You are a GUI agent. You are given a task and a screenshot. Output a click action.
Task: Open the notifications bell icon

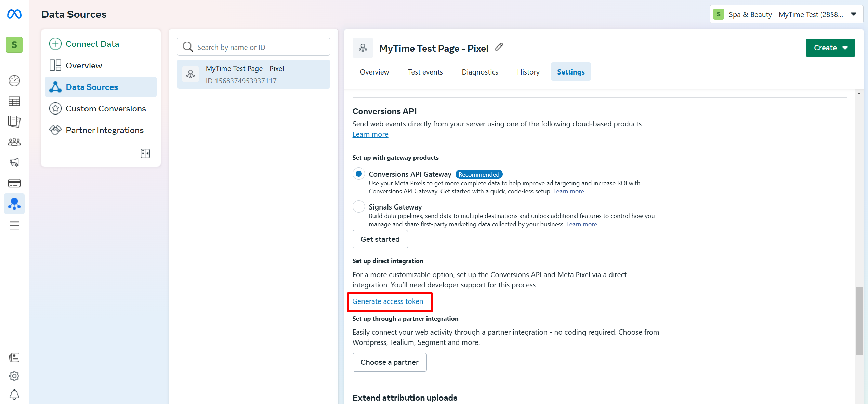pyautogui.click(x=14, y=394)
